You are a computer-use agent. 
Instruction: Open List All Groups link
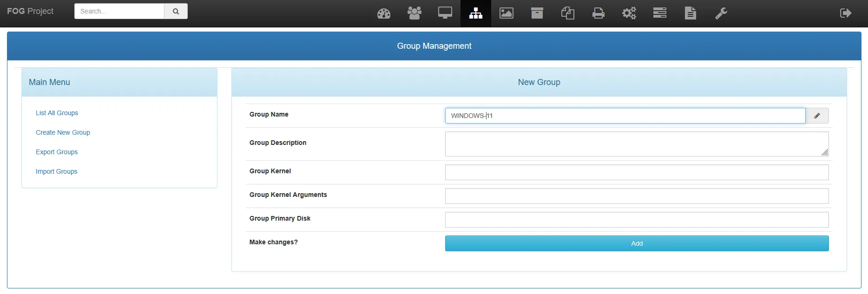57,113
